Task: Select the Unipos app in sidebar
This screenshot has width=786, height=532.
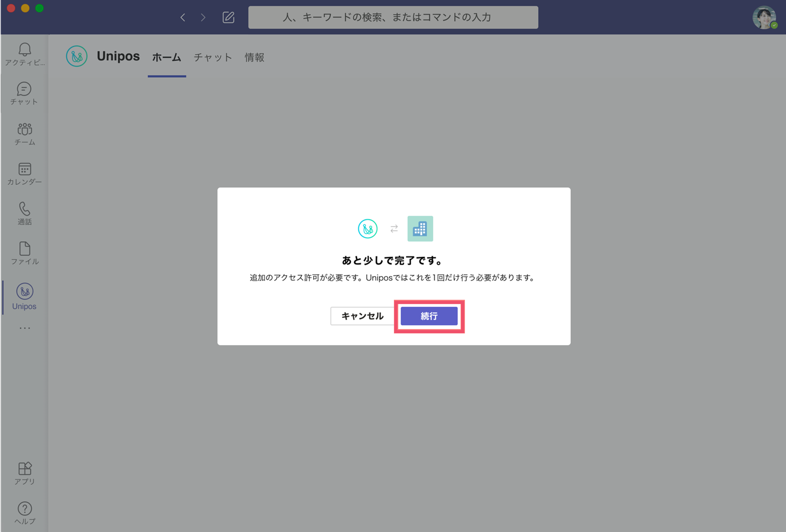Action: 24,296
